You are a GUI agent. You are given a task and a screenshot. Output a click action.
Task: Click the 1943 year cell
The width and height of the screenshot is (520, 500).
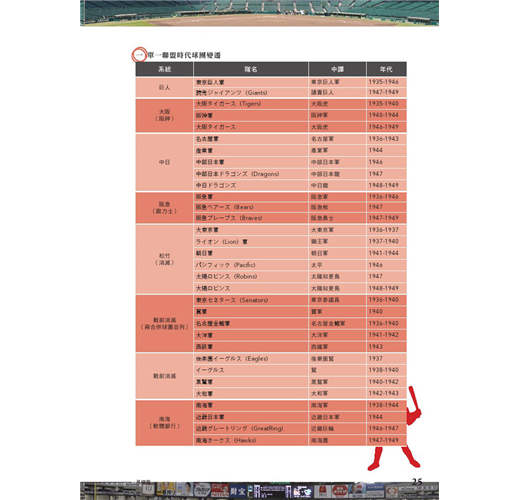click(386, 347)
